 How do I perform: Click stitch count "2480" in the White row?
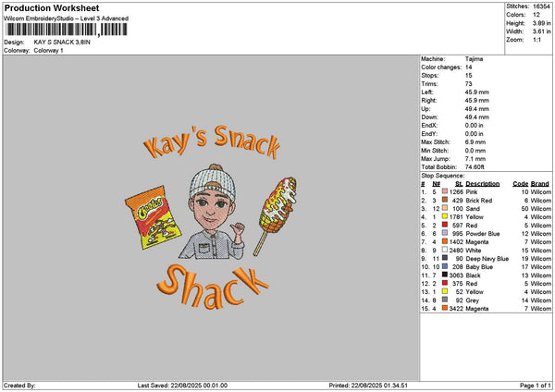pyautogui.click(x=456, y=251)
